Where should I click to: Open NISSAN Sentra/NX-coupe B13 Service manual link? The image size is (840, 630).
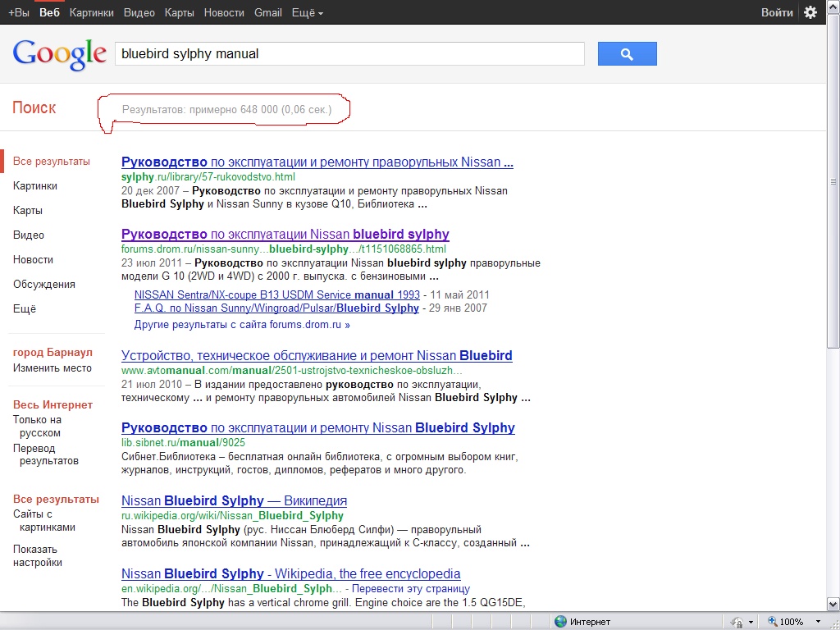click(277, 294)
